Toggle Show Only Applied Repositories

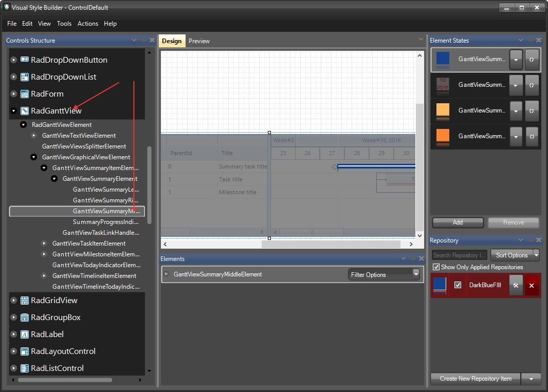click(436, 267)
